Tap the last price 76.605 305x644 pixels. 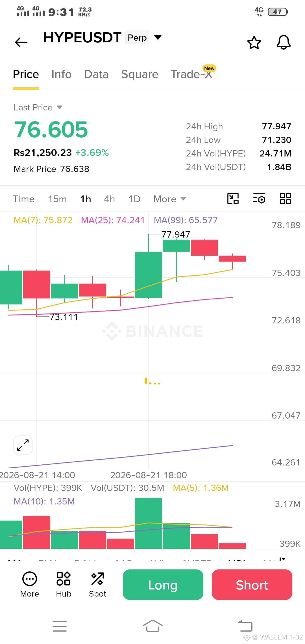(x=51, y=129)
